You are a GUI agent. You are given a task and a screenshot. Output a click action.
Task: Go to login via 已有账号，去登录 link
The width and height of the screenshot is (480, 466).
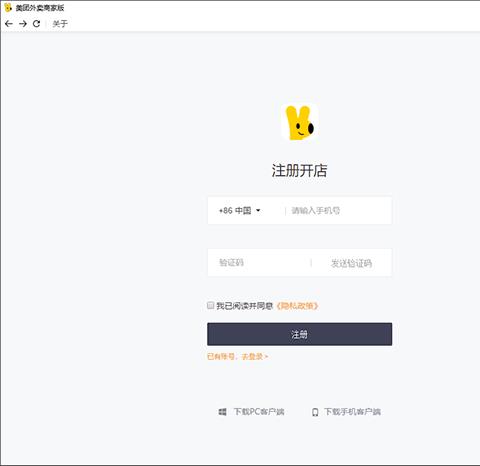coord(237,357)
